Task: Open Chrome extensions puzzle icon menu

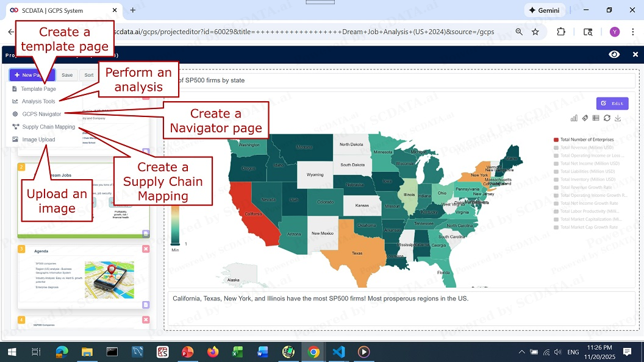Action: [x=560, y=32]
